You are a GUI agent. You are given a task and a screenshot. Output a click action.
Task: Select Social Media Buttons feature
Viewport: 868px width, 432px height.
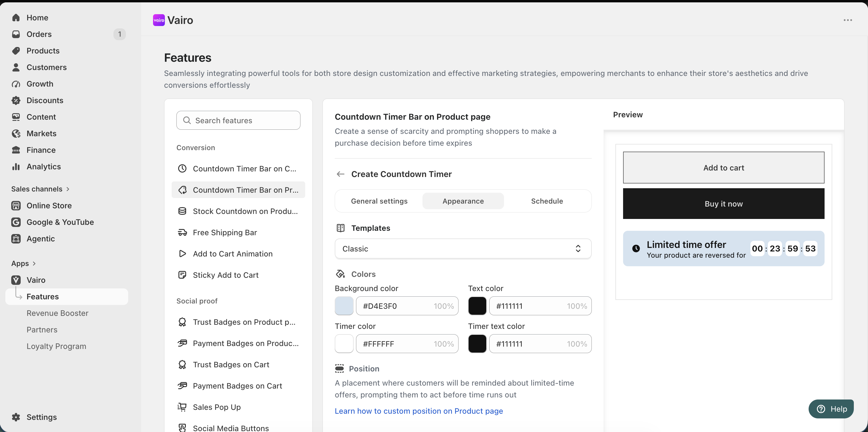pos(238,428)
